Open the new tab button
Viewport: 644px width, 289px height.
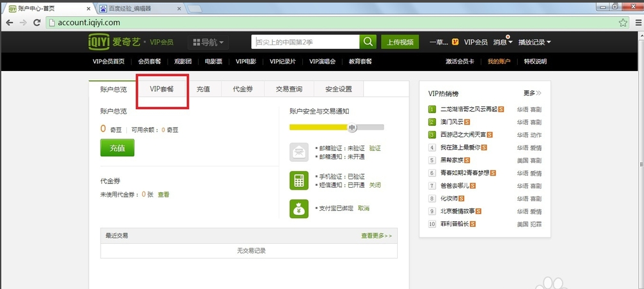click(x=195, y=8)
